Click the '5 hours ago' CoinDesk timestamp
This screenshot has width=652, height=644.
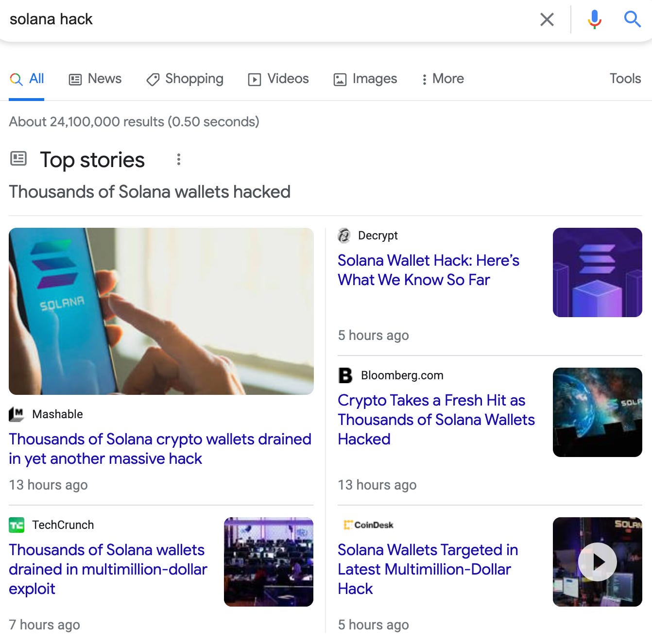point(373,625)
